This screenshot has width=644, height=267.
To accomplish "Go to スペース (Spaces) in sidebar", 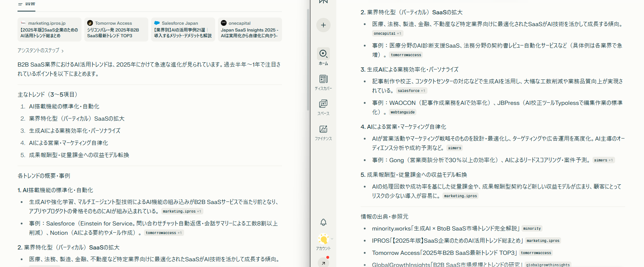I will point(323,107).
